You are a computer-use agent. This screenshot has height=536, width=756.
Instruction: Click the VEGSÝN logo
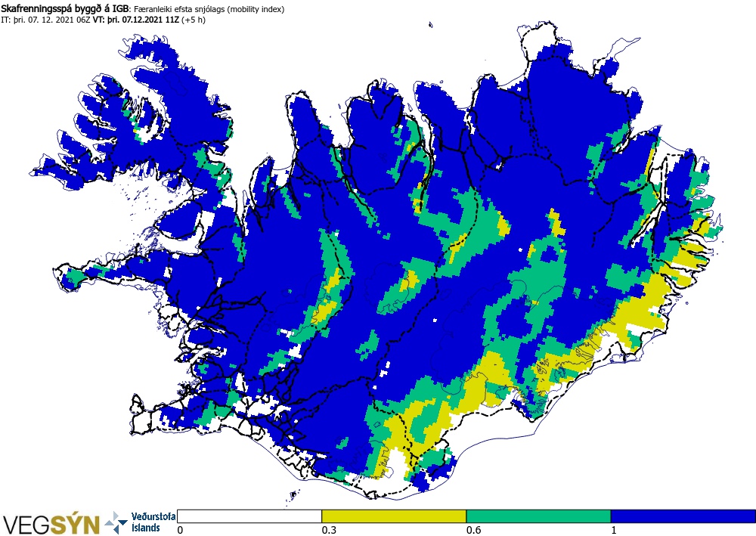[51, 524]
